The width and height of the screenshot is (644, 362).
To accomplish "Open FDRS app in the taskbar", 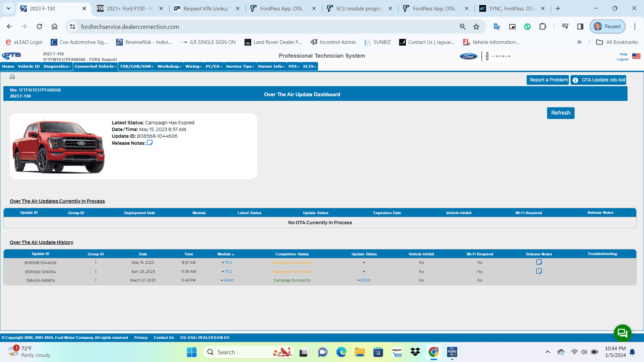I will pyautogui.click(x=452, y=352).
